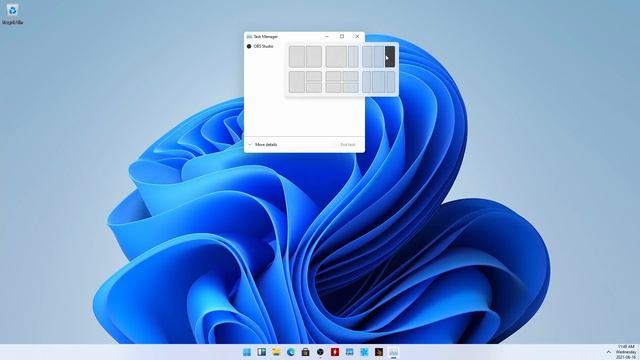Snap to bottom-right zone of the half-plus-stacked layout
Image resolution: width=640 pixels, height=360 pixels.
pyautogui.click(x=314, y=88)
